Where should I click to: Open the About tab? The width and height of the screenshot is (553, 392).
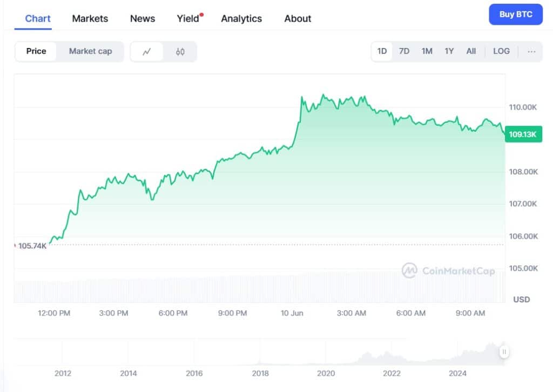pyautogui.click(x=298, y=18)
